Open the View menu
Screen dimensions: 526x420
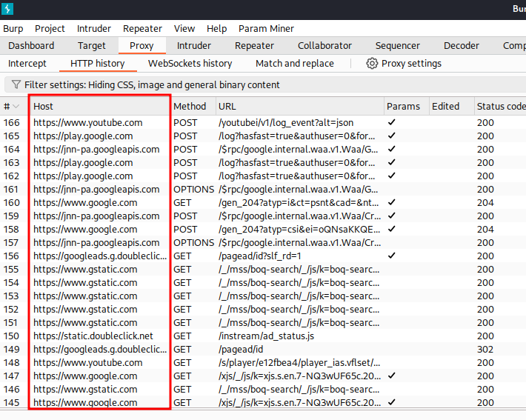tap(184, 28)
